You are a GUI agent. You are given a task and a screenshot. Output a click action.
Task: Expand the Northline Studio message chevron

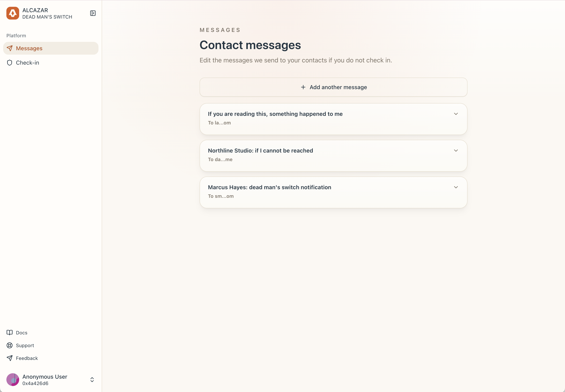(x=456, y=151)
